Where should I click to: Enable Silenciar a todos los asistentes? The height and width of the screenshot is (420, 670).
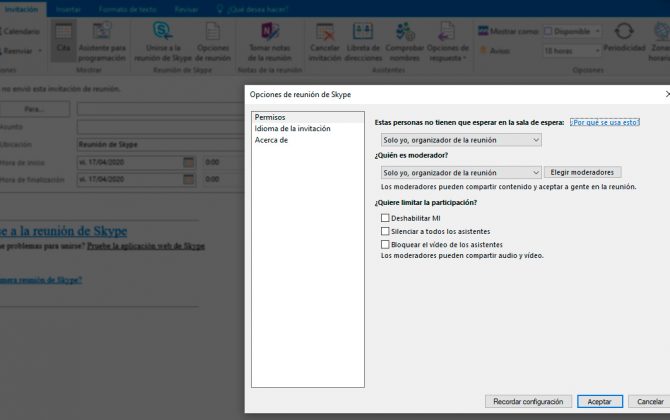pos(385,231)
